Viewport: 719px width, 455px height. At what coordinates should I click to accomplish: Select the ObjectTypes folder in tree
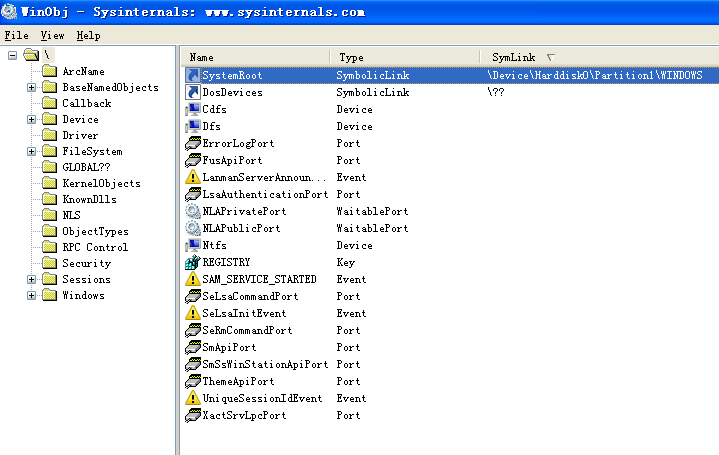95,231
